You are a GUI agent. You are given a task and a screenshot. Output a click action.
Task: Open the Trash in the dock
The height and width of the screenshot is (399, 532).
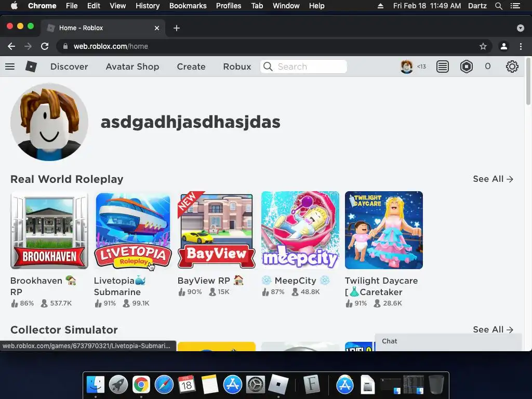coord(436,385)
